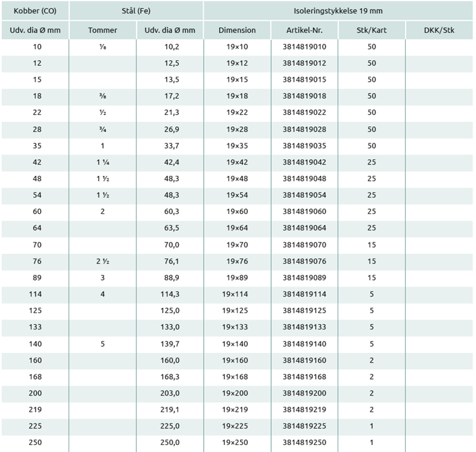Select article number 3814819035
Screen dimensions: 476x452
(305, 146)
